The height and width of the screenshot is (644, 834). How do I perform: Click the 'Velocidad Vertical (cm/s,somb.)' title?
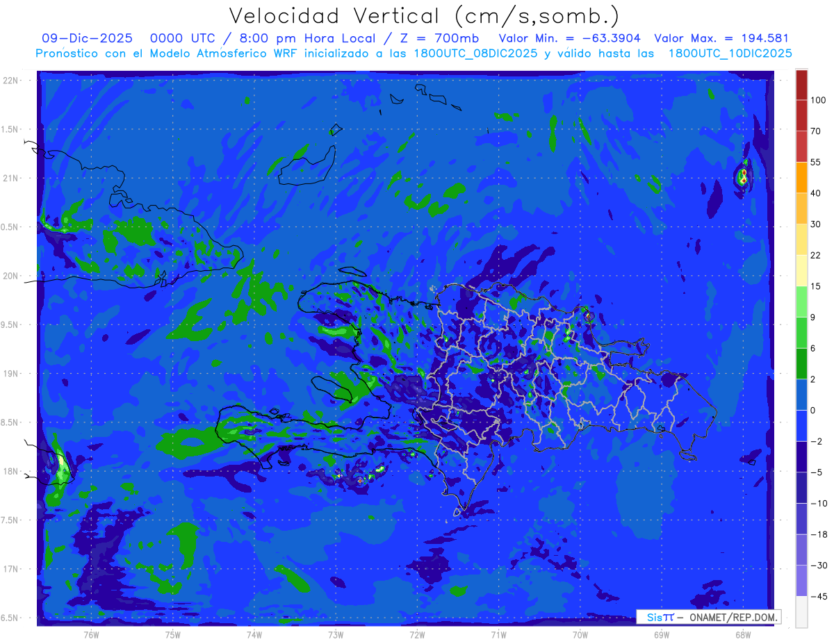(x=424, y=15)
